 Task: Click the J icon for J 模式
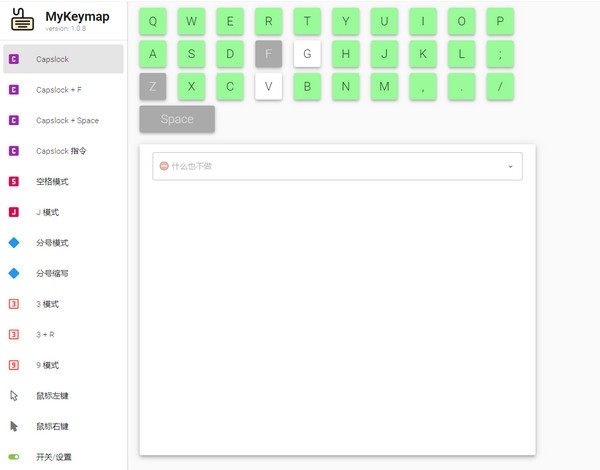coord(14,212)
